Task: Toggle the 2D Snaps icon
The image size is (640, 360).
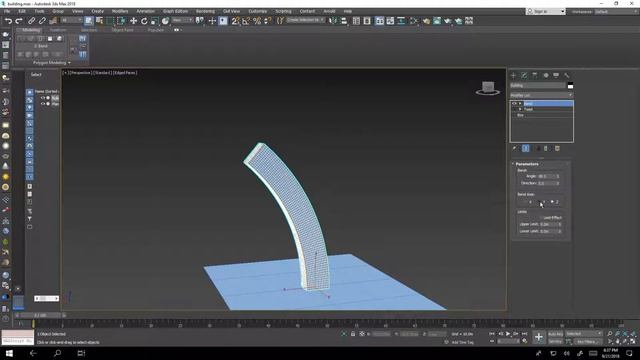Action: pyautogui.click(x=235, y=21)
